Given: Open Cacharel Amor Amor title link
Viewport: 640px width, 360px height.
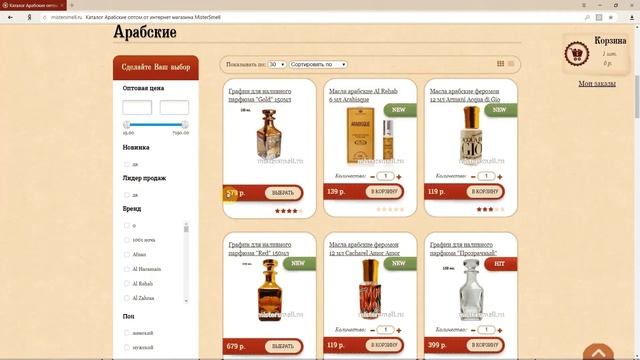Looking at the screenshot, I should point(364,249).
